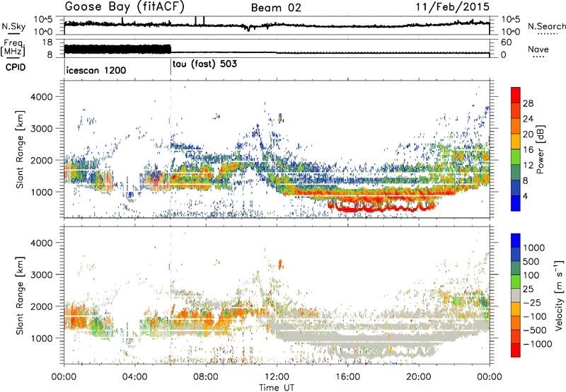This screenshot has width=566, height=392.
Task: Click the "3000" tick on the velocity panel
Action: click(43, 275)
